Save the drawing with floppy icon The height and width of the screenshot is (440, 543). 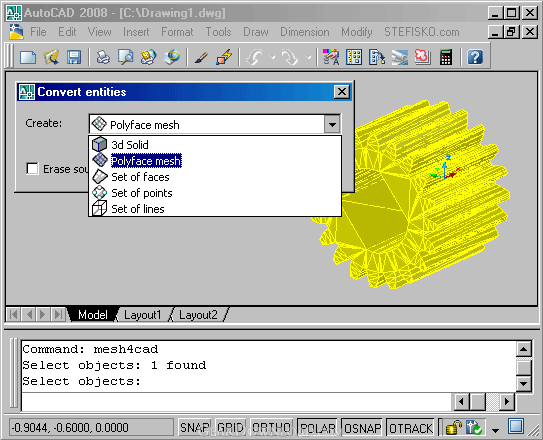(x=74, y=57)
